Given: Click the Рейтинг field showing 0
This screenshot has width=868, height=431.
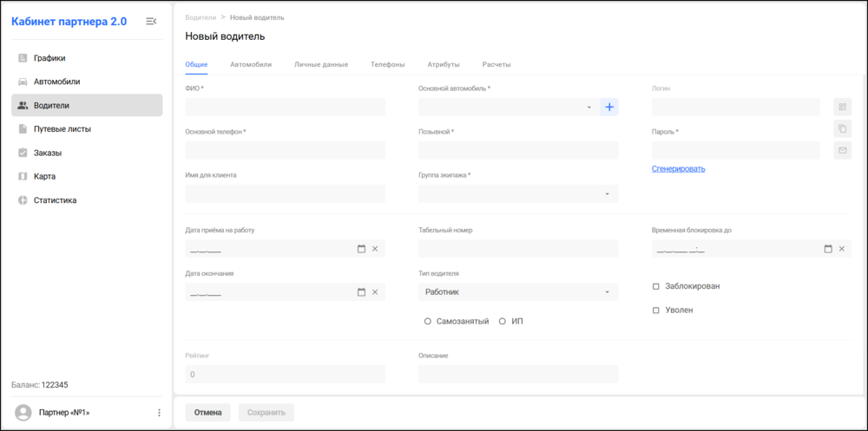Looking at the screenshot, I should click(285, 374).
